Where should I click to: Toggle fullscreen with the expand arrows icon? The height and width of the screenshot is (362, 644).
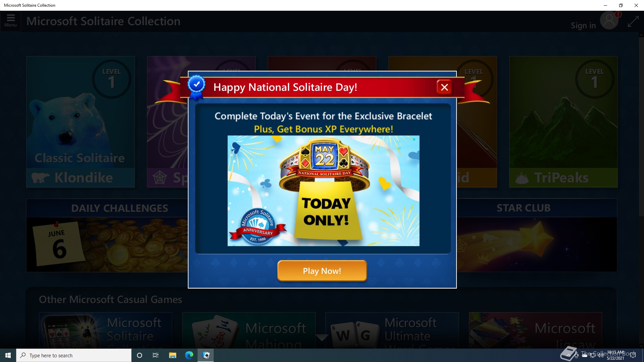[x=633, y=21]
